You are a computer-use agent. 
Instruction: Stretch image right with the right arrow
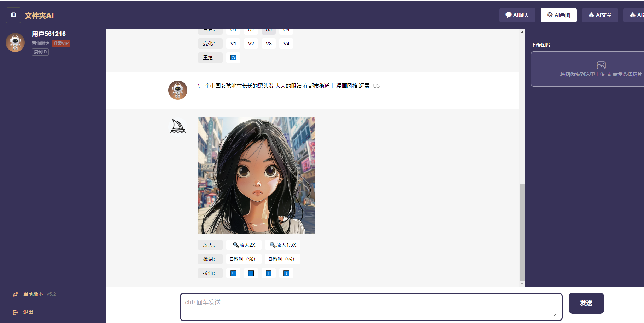click(x=251, y=273)
